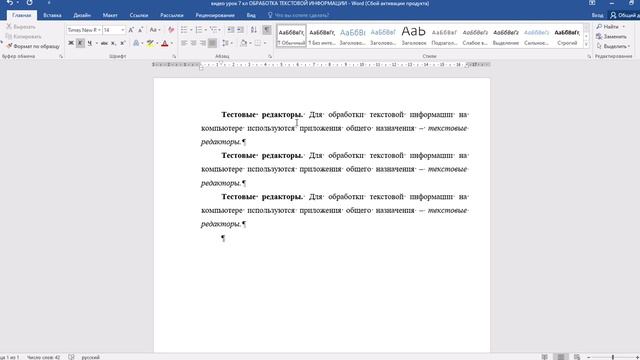Switch to Read Mode view icon
The height and width of the screenshot is (360, 640).
(544, 357)
